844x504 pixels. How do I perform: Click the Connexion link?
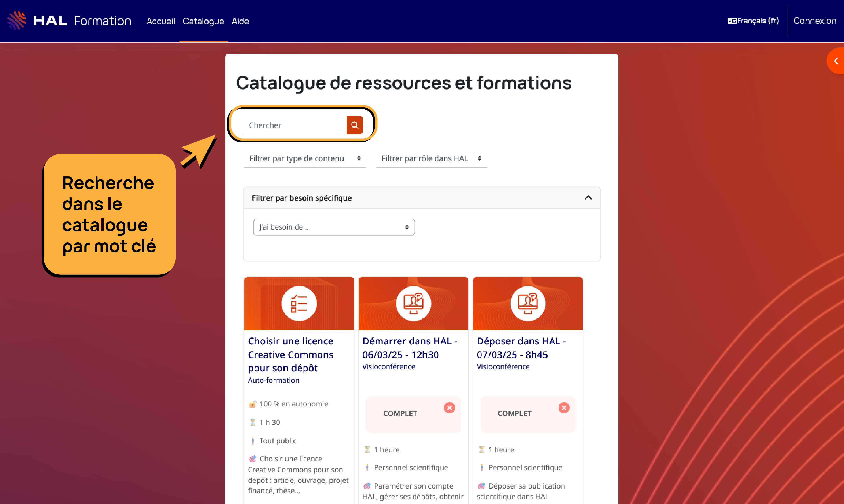[x=814, y=21]
